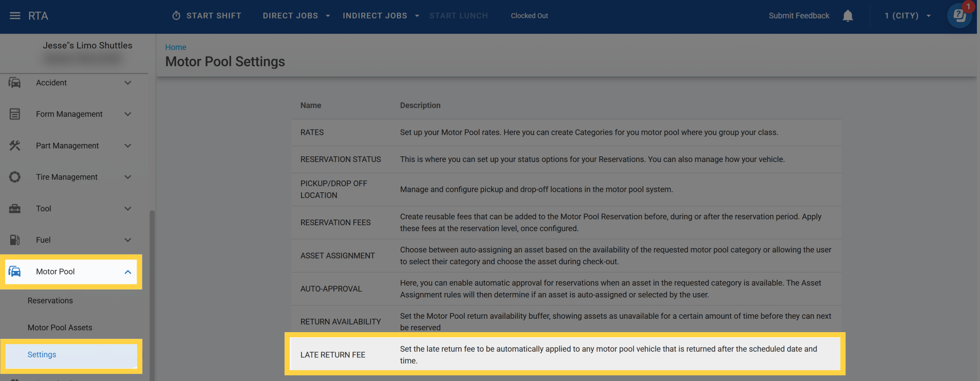Collapse the Motor Pool section chevron
The width and height of the screenshot is (980, 381).
[128, 272]
